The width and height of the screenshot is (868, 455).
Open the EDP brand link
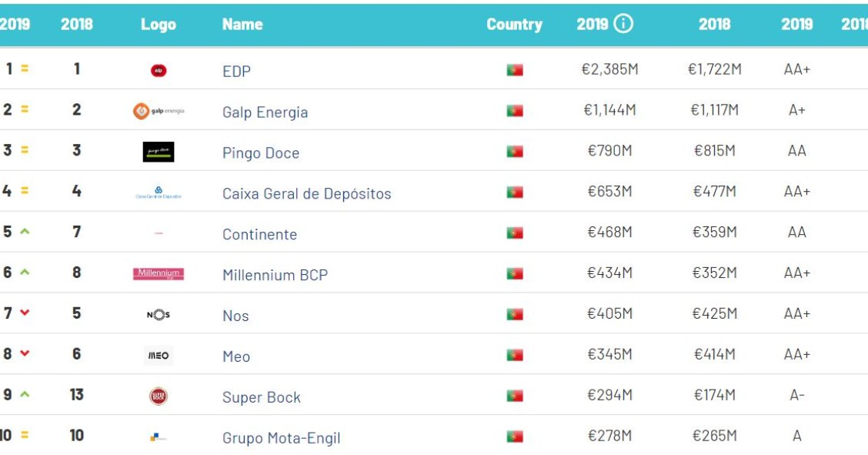click(x=236, y=71)
